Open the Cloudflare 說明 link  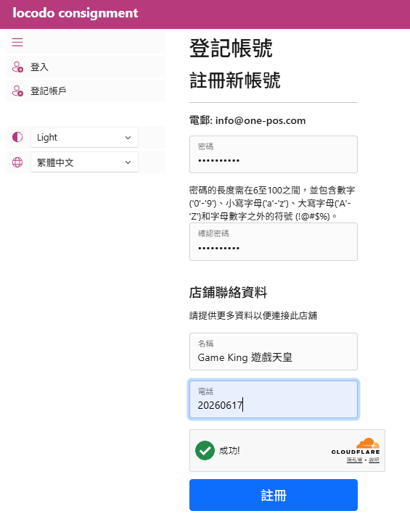point(374,460)
